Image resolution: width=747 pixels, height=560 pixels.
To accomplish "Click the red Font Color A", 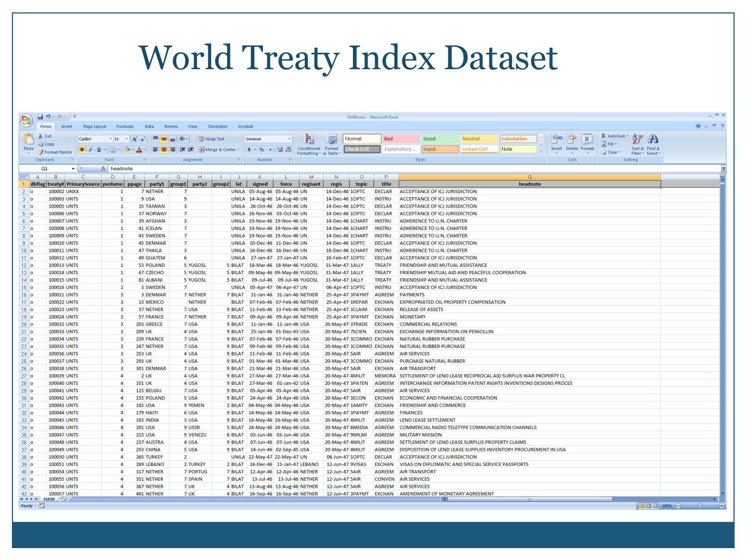I will click(x=139, y=150).
